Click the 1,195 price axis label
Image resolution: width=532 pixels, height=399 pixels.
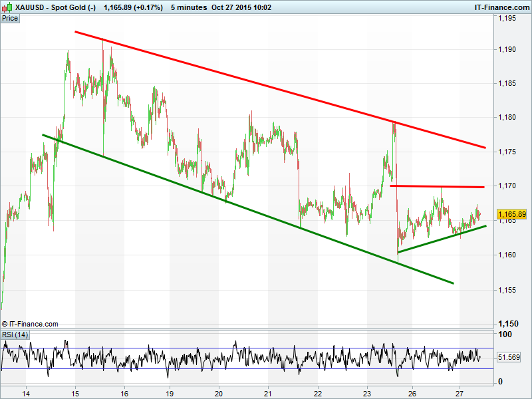coord(507,18)
